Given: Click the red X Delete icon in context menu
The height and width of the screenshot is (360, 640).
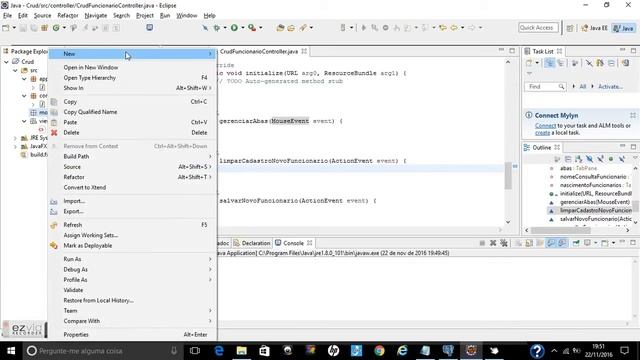Looking at the screenshot, I should click(x=54, y=133).
